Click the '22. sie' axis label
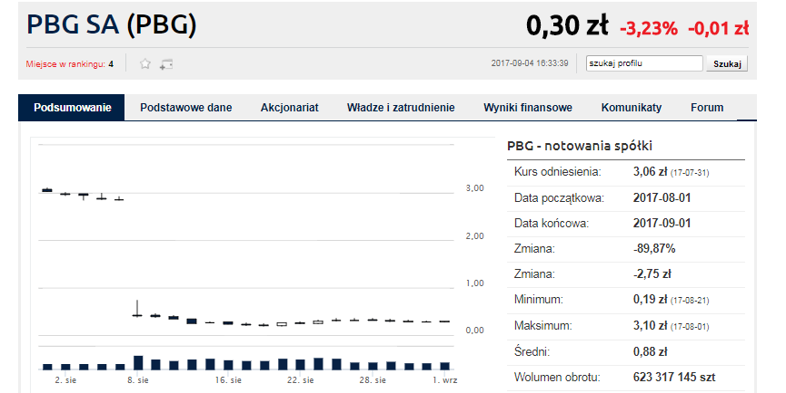Image resolution: width=786 pixels, height=393 pixels. tap(300, 379)
